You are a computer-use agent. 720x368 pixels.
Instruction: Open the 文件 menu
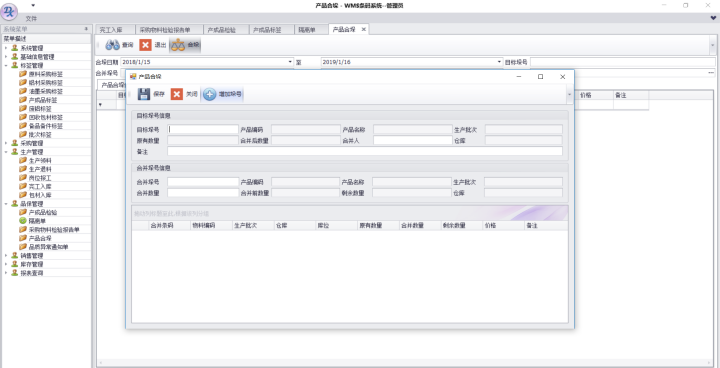click(31, 19)
